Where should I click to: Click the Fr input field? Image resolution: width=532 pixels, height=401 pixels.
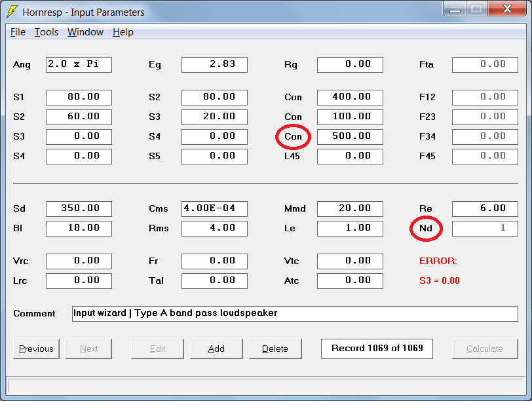coord(214,261)
